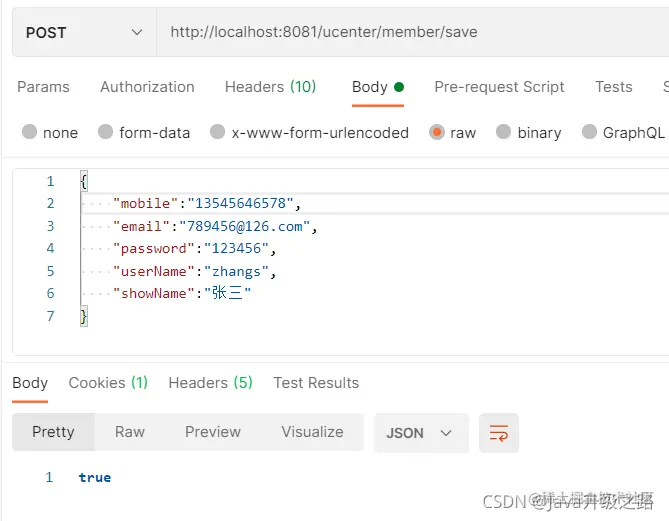
Task: Open the Test Results tab
Action: [316, 383]
